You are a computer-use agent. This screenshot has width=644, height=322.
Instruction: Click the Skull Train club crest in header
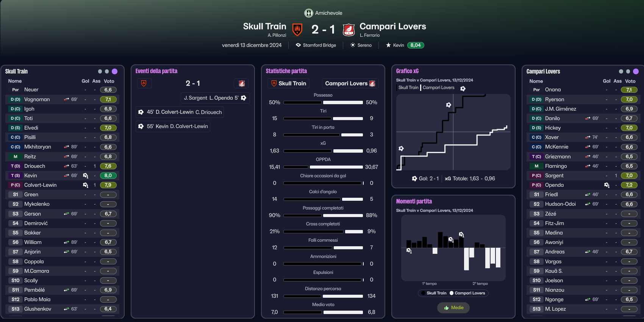(x=297, y=29)
